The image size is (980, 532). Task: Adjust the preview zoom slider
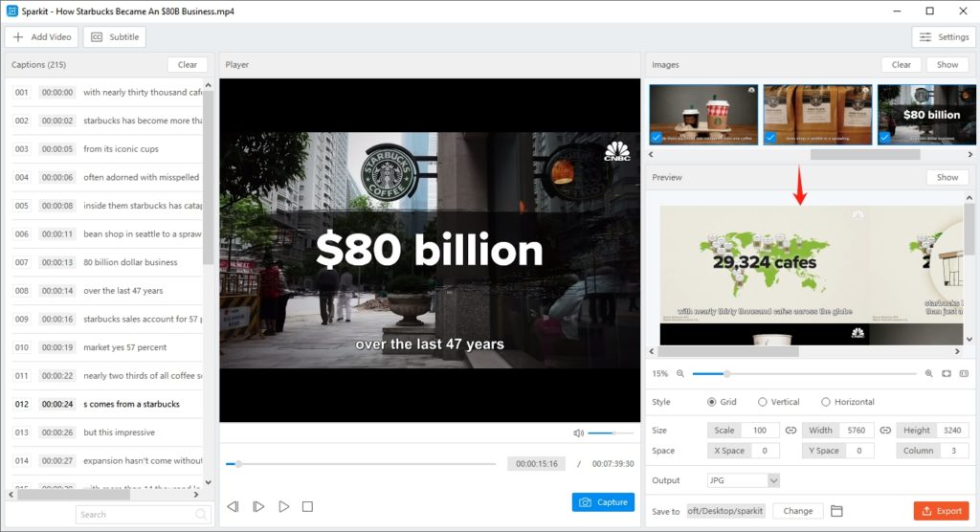pos(804,373)
